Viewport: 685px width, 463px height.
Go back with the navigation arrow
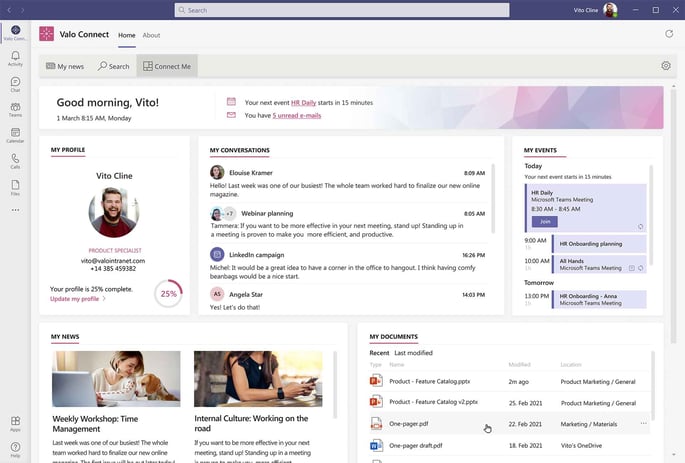point(9,10)
